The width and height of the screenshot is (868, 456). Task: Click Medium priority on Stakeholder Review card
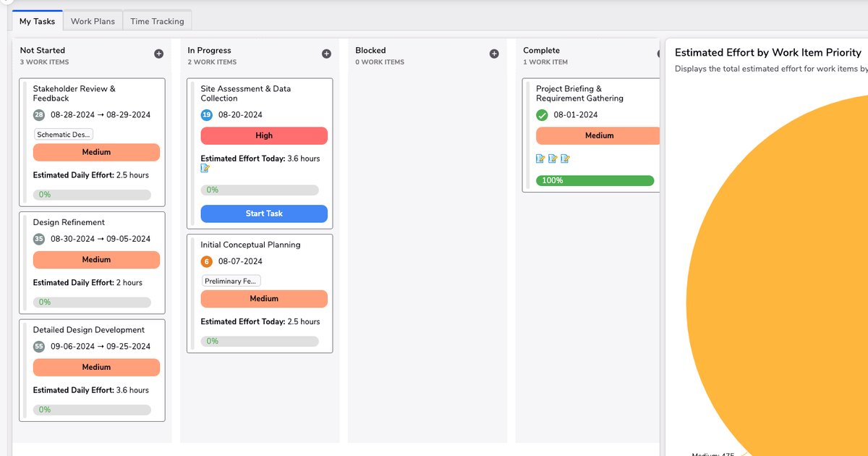(x=96, y=152)
